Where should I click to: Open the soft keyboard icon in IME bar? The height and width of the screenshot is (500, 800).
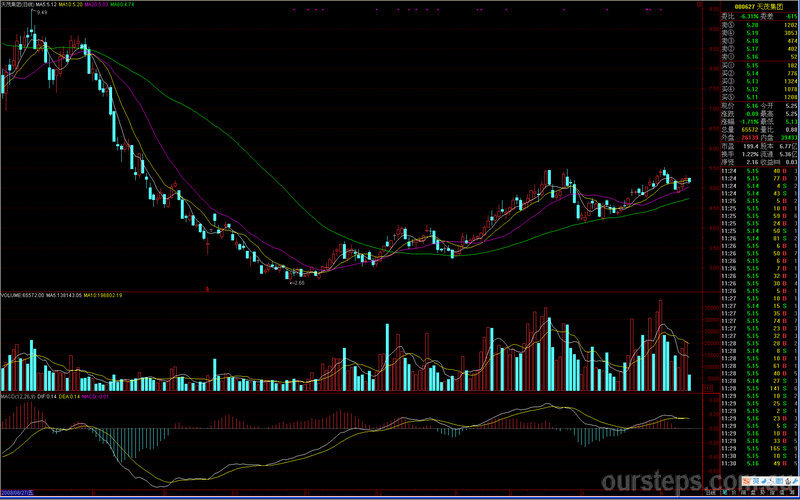point(780,481)
